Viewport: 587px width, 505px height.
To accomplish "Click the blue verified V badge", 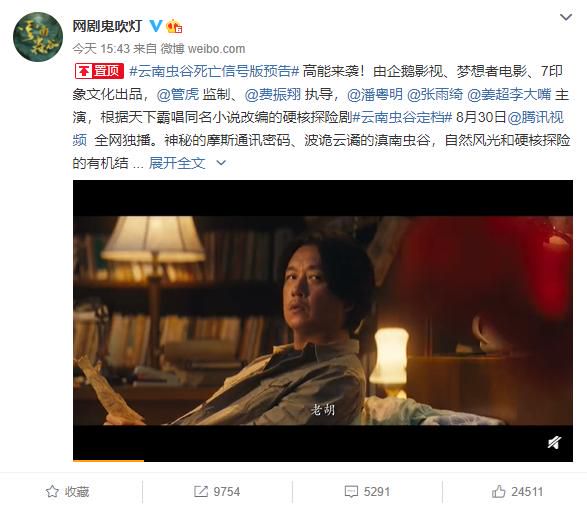I will coord(155,26).
